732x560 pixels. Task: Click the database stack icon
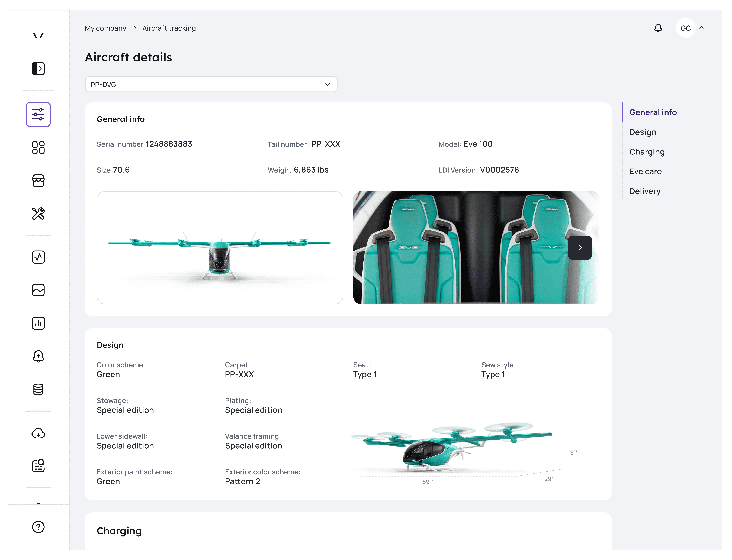point(38,389)
